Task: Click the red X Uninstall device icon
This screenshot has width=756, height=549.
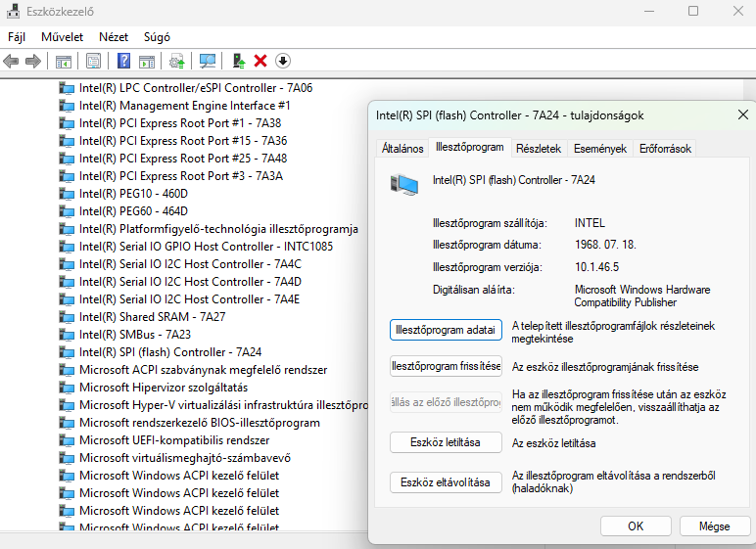Action: pyautogui.click(x=260, y=62)
